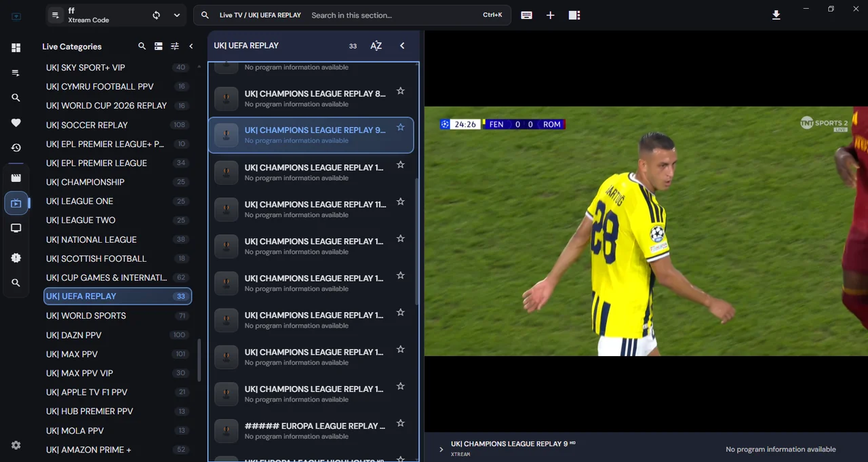Collapse the UK| UEFA REPLAY channel panel
Viewport: 868px width, 462px height.
[402, 45]
